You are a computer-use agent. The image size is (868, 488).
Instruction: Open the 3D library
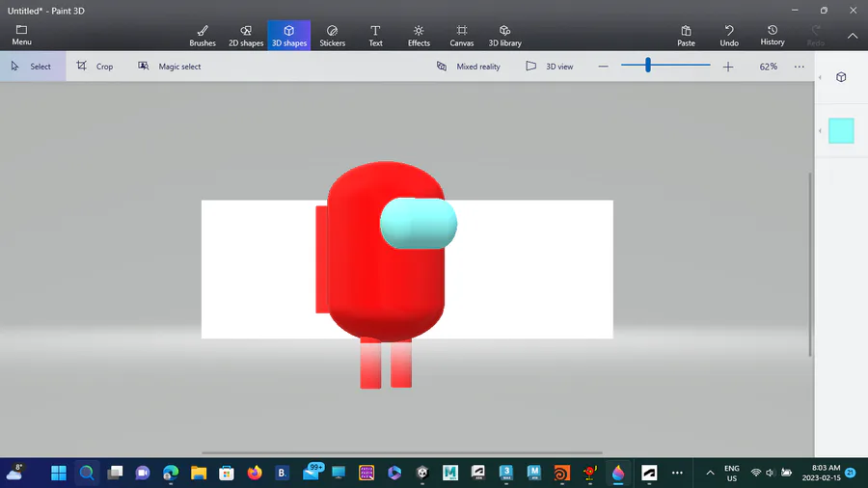click(504, 36)
